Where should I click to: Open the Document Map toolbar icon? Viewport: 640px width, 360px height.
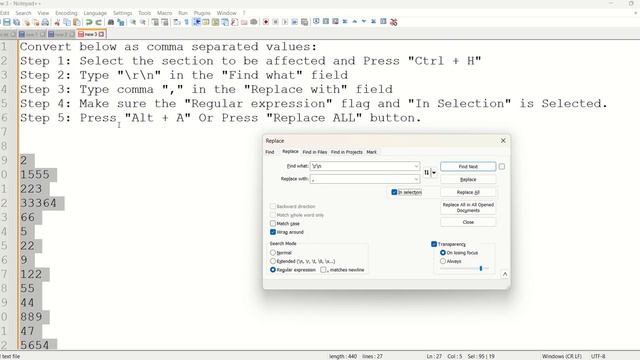coord(215,22)
